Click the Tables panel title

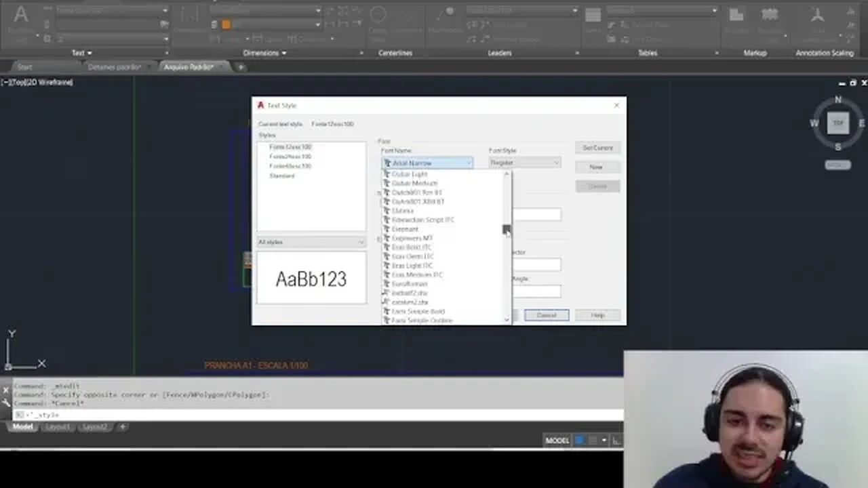click(648, 53)
